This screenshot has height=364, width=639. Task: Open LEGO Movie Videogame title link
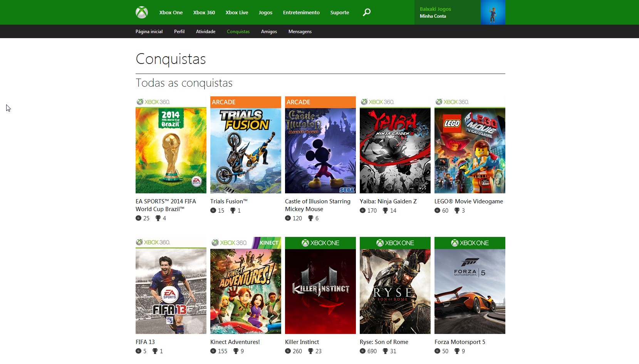[x=469, y=201]
